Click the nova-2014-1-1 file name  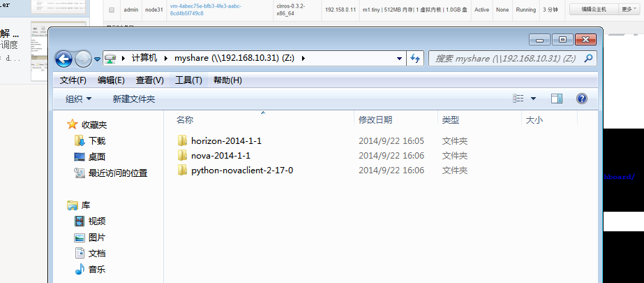[220, 156]
